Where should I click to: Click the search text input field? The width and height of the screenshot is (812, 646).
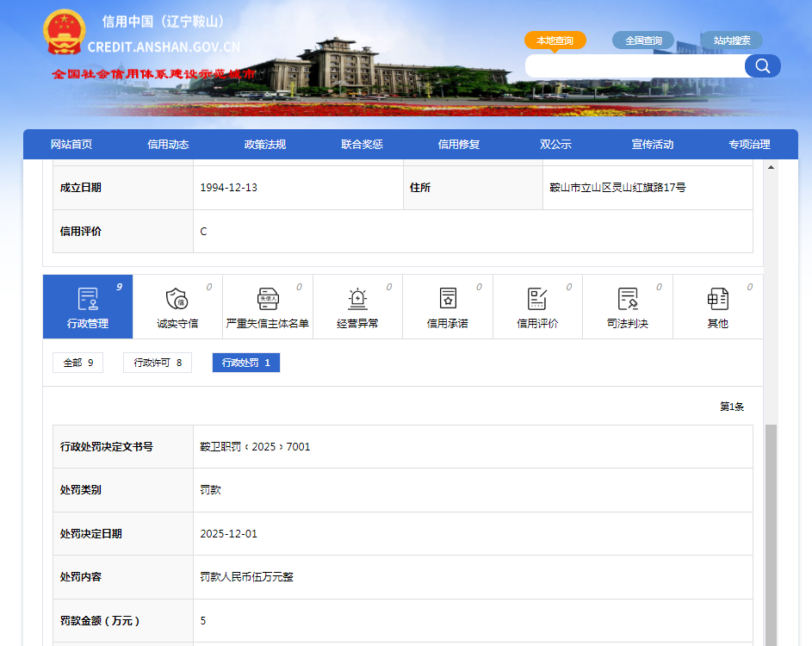point(635,66)
